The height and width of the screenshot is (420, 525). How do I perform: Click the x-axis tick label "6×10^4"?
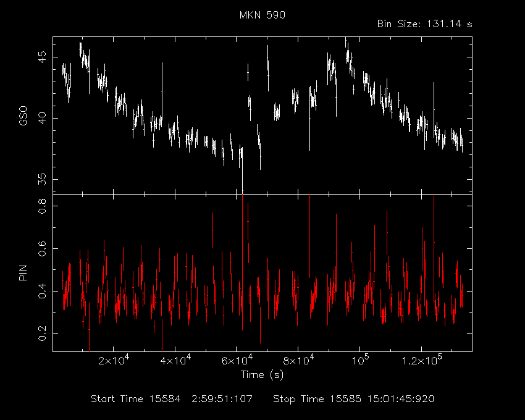(x=236, y=360)
